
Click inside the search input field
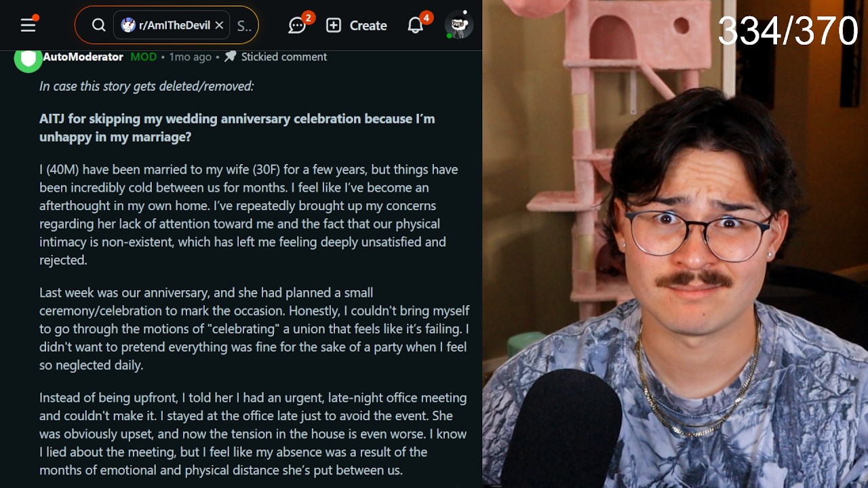[244, 25]
